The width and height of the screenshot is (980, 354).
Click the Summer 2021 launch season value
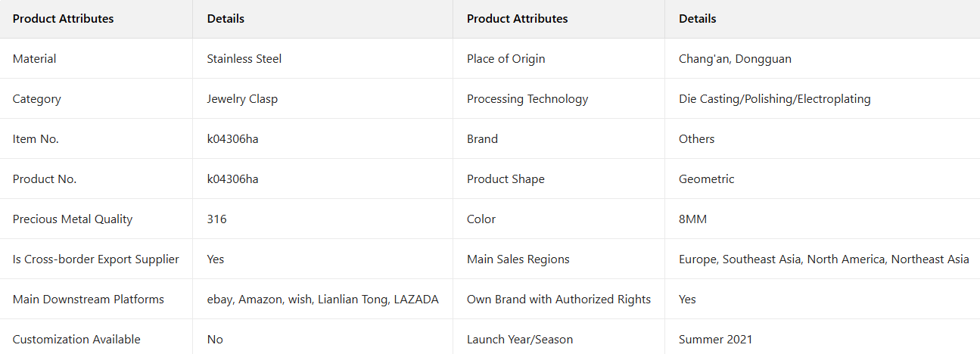coord(715,340)
